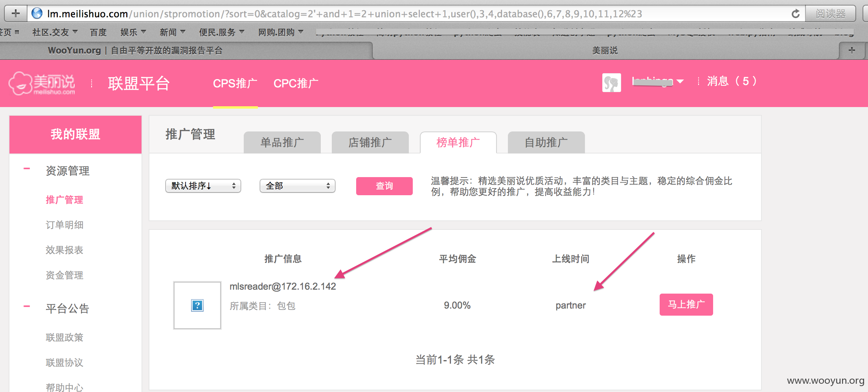Screen dimensions: 868x392
Task: Click the globe site icon in address bar
Action: click(x=37, y=14)
